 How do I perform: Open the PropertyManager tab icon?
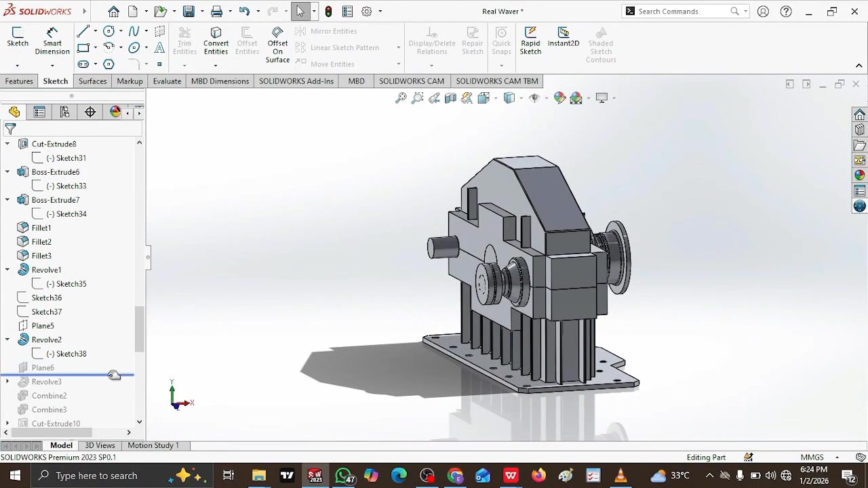tap(39, 113)
